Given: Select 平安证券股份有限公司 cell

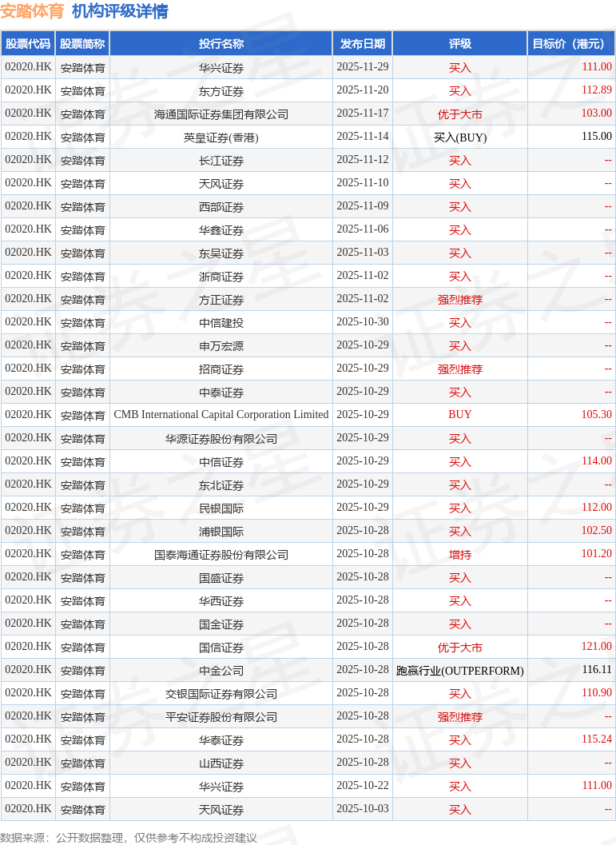Looking at the screenshot, I should click(221, 717).
